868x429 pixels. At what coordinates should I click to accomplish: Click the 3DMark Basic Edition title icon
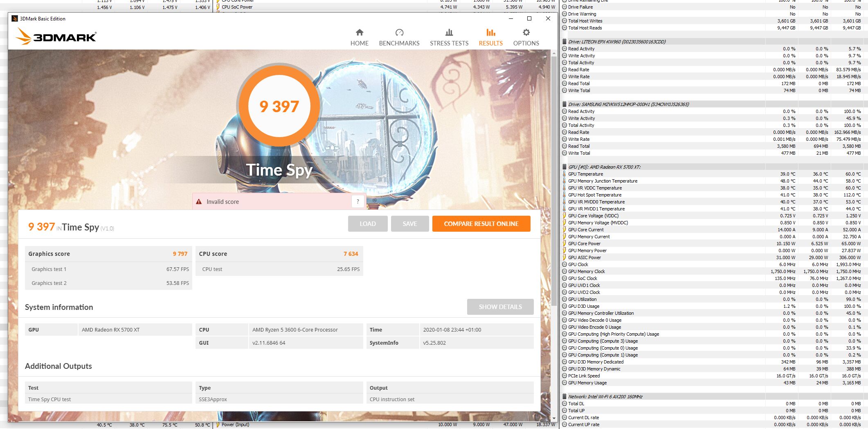tap(15, 18)
